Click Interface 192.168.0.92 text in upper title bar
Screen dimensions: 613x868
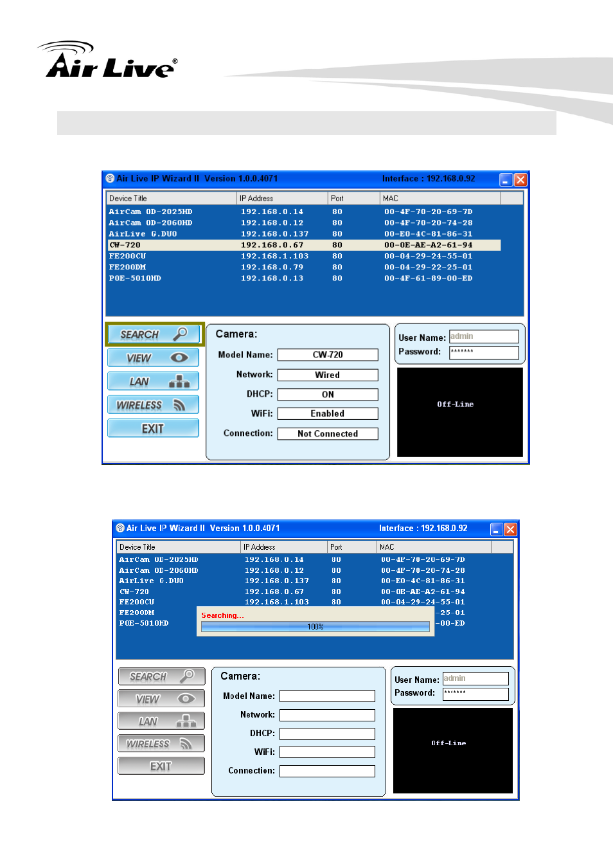pyautogui.click(x=429, y=179)
